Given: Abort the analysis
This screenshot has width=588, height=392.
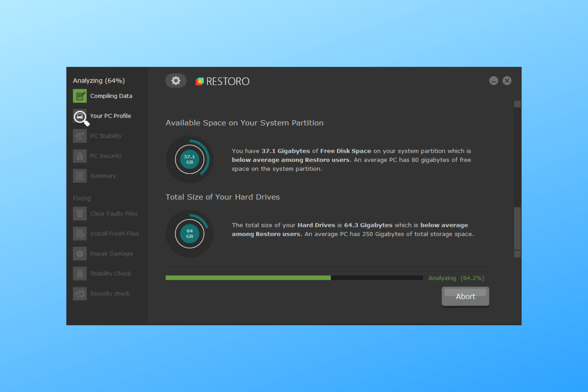Looking at the screenshot, I should click(x=466, y=296).
